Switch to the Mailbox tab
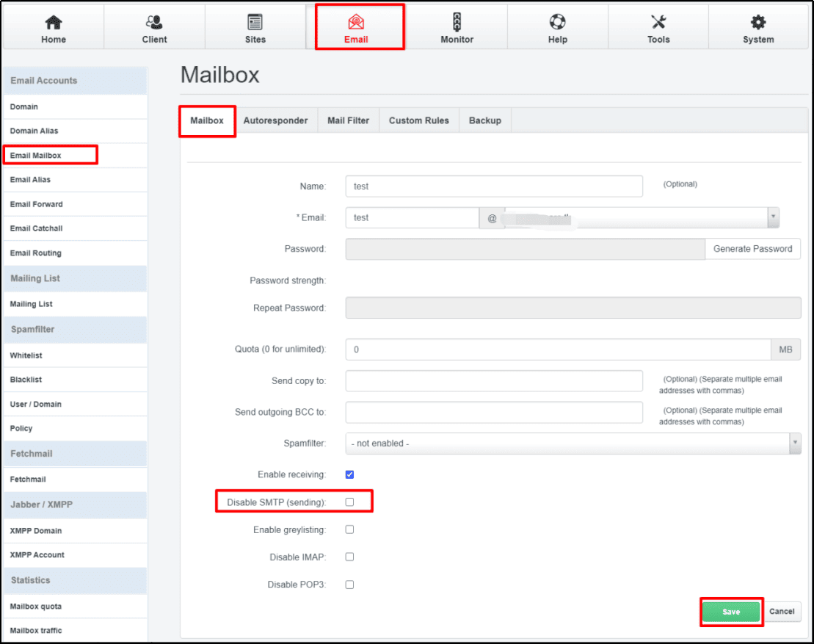Image resolution: width=814 pixels, height=644 pixels. click(207, 120)
